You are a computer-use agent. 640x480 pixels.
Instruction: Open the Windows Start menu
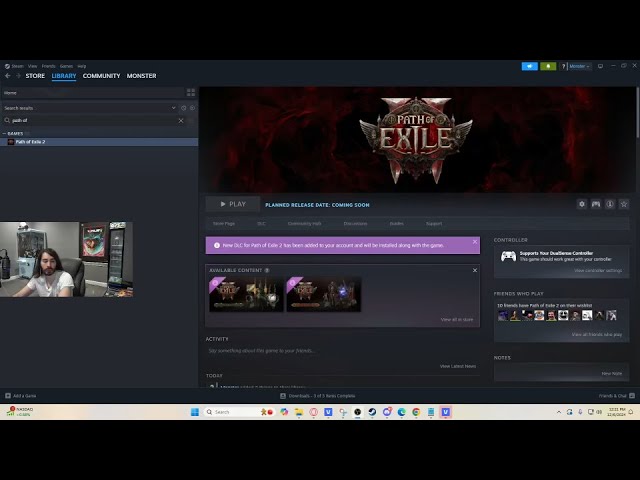(195, 412)
